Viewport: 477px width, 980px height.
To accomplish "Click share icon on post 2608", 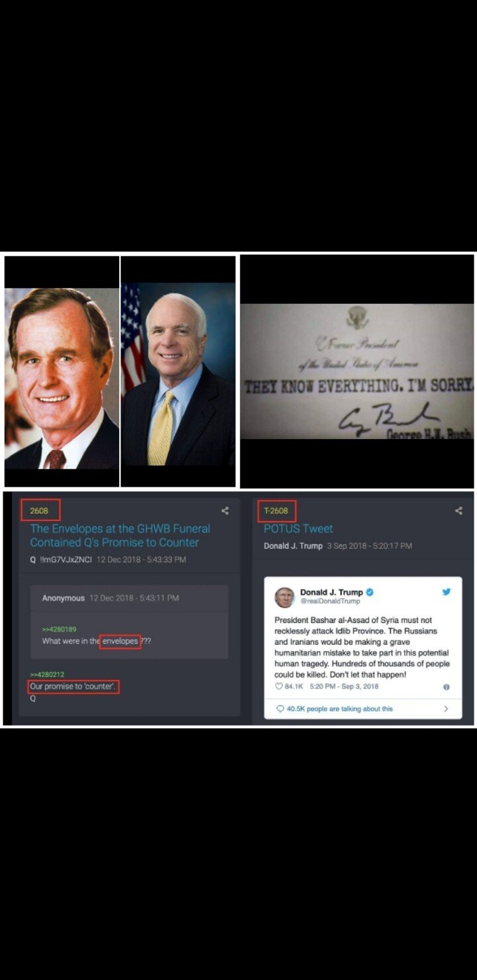I will click(x=225, y=511).
